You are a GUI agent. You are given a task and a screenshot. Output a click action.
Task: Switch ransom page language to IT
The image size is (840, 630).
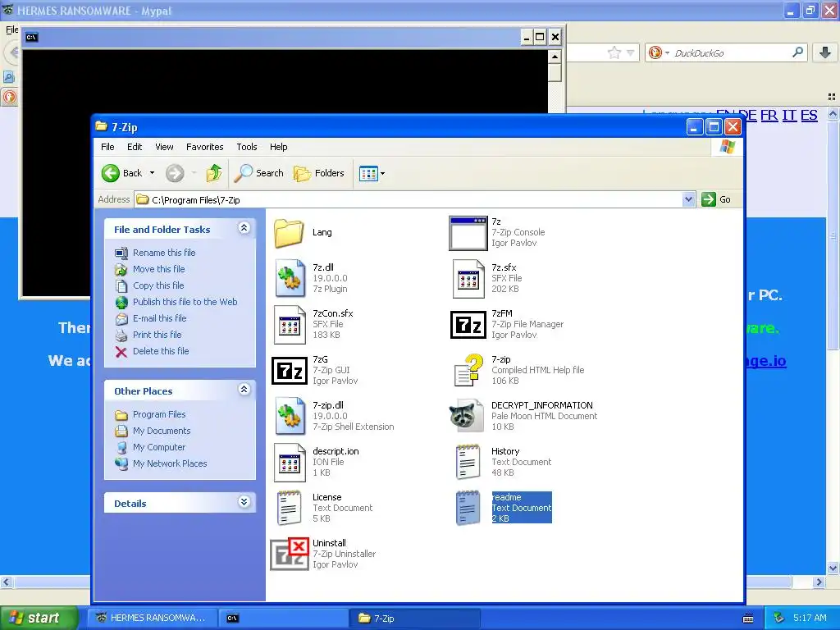[x=788, y=116]
